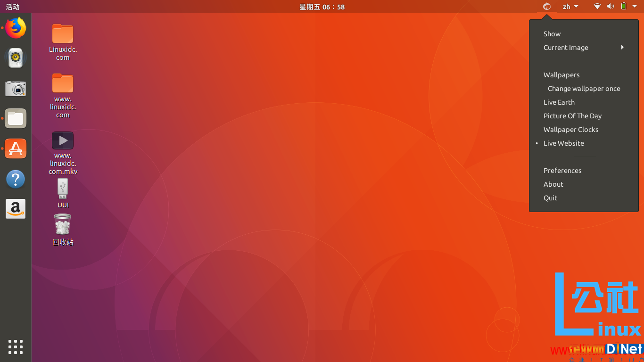Image resolution: width=644 pixels, height=362 pixels.
Task: Launch Ubuntu Software from the dock
Action: click(16, 148)
